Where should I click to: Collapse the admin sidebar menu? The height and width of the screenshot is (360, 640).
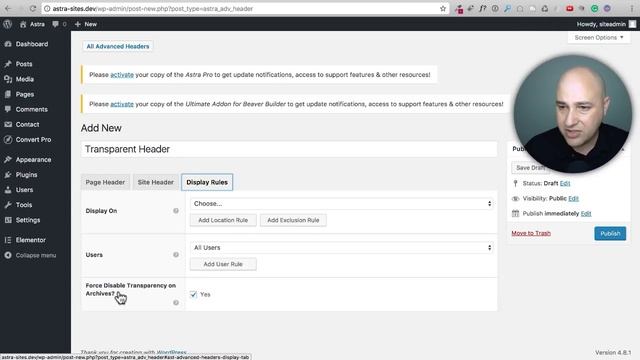[x=30, y=255]
